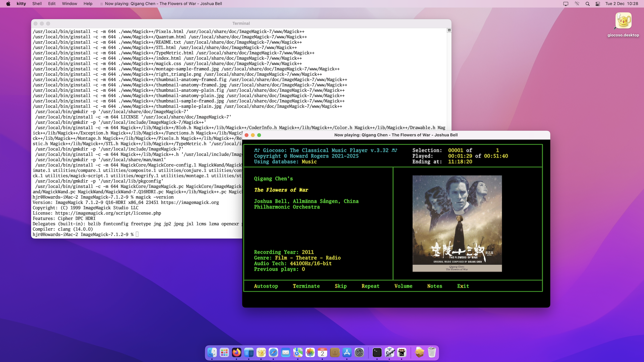The width and height of the screenshot is (644, 362).
Task: Open the Calendar showing Dec 2 in the Dock
Action: 322,353
